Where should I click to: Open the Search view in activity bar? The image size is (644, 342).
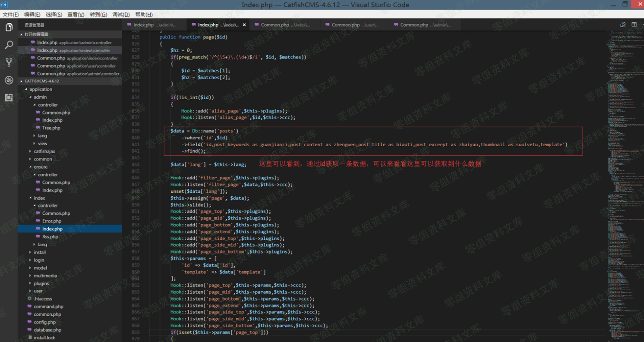click(9, 45)
